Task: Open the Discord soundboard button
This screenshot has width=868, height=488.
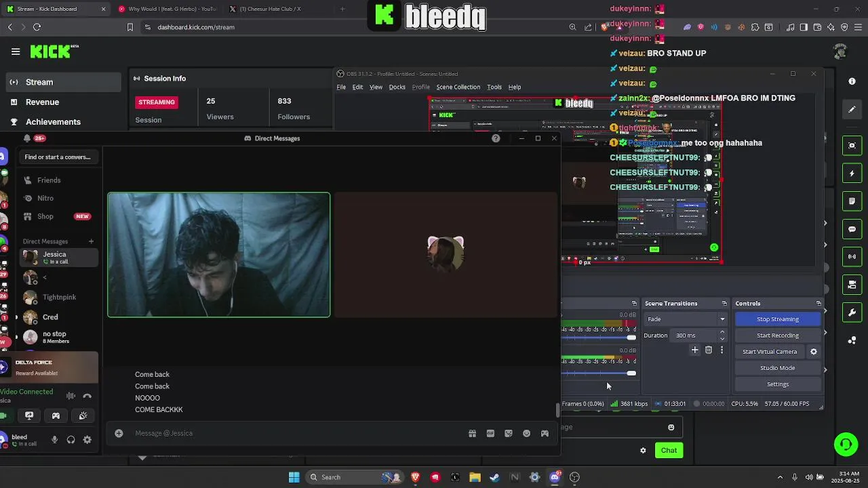Action: pos(83,415)
